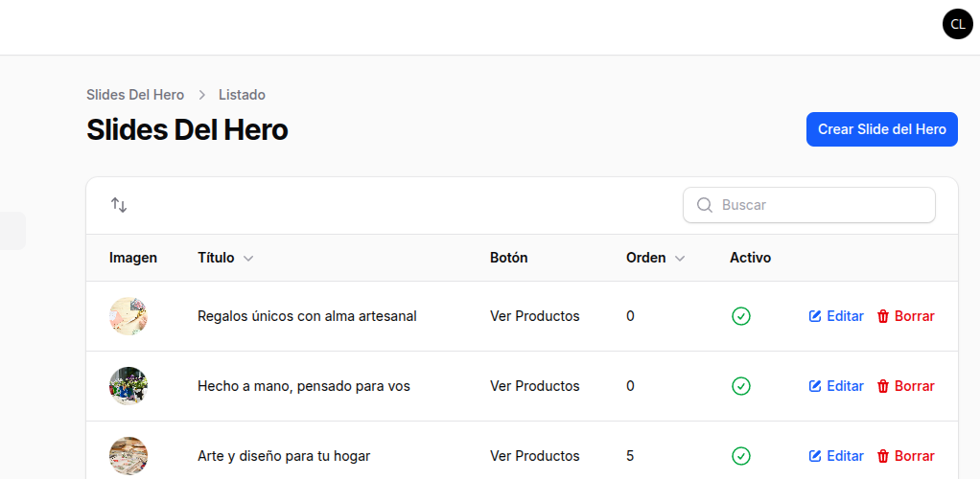Screen dimensions: 980x479
Task: Delete the Hecho a mano slide
Action: (905, 386)
